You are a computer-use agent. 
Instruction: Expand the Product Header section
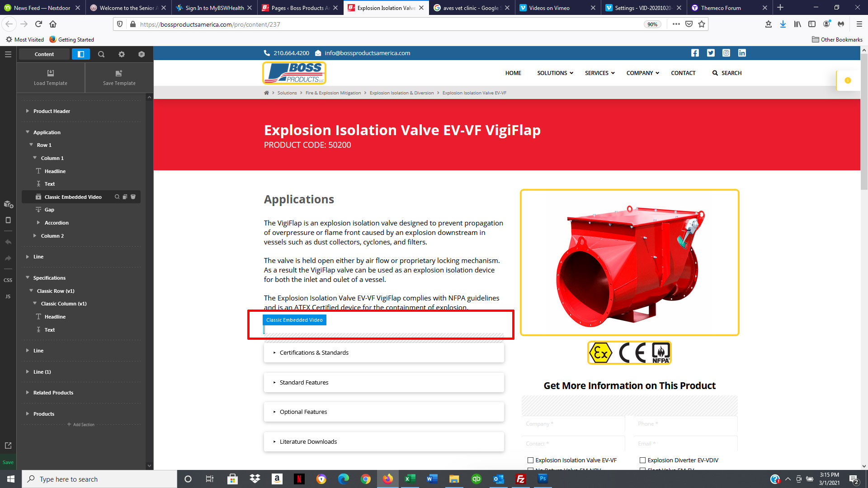tap(28, 111)
